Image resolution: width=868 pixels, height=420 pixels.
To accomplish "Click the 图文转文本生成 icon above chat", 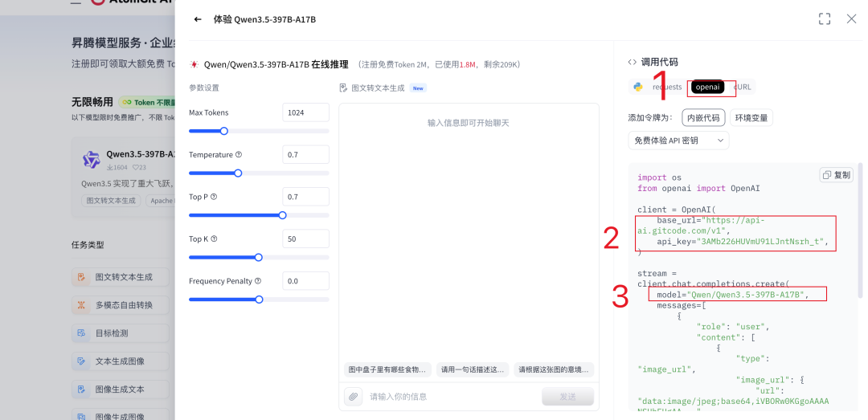I will tap(343, 88).
